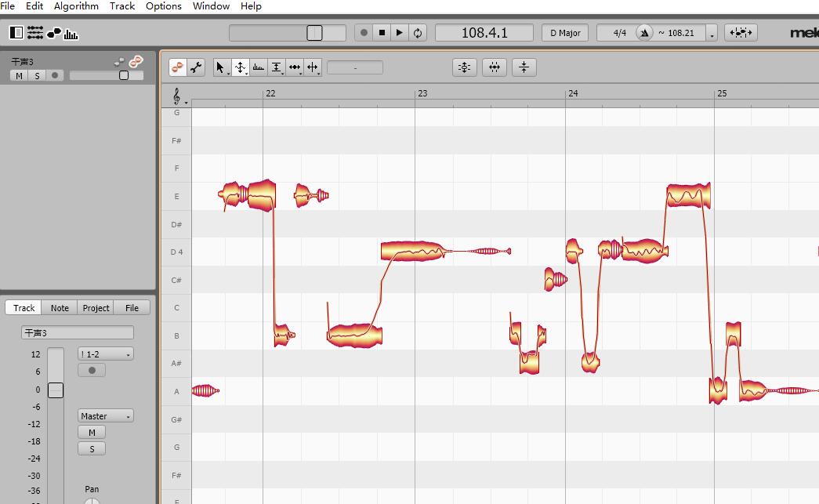
Task: Click the inspector volume fader handle
Action: 56,390
